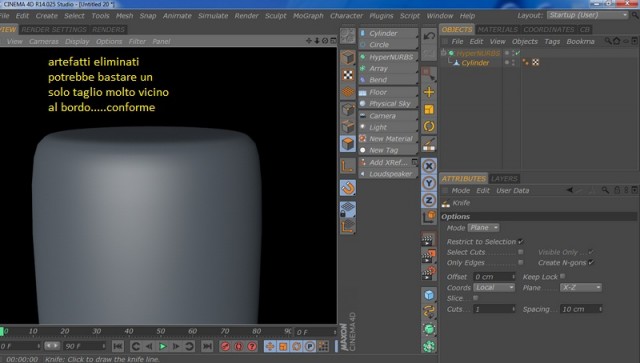Enable the snap magnet icon

(348, 188)
